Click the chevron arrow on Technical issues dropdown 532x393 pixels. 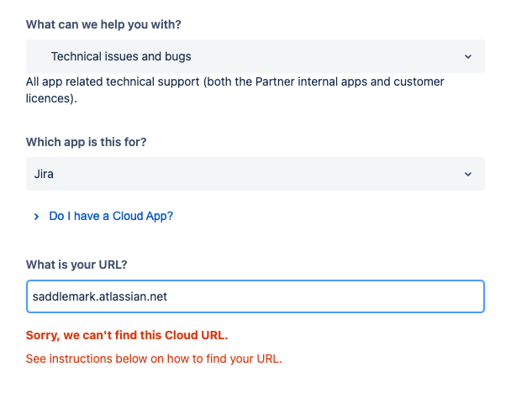pyautogui.click(x=467, y=57)
